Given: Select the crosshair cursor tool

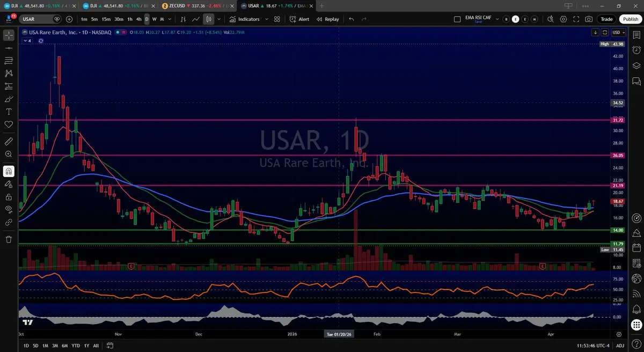Looking at the screenshot, I should (9, 35).
